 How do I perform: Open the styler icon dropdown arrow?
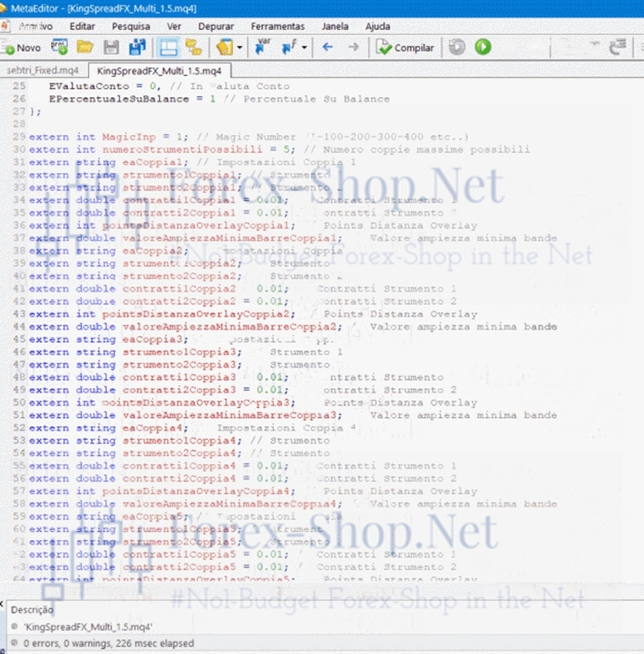[x=239, y=47]
